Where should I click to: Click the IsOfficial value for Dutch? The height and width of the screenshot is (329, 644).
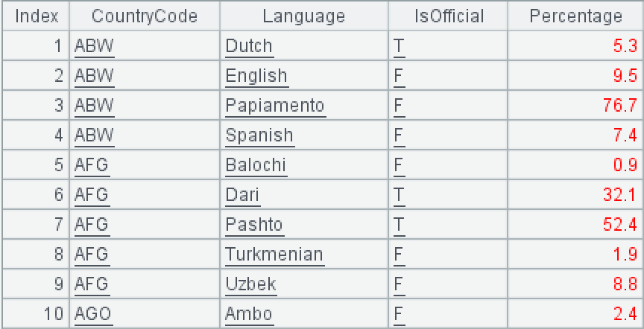click(399, 46)
